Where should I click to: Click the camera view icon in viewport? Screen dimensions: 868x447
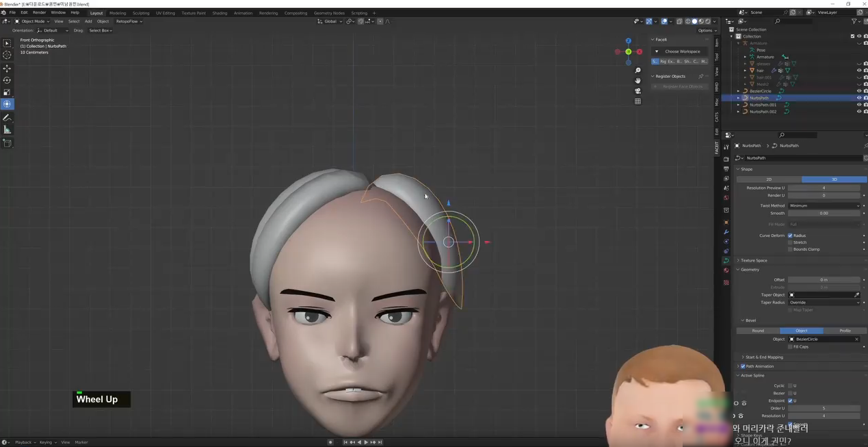[637, 90]
